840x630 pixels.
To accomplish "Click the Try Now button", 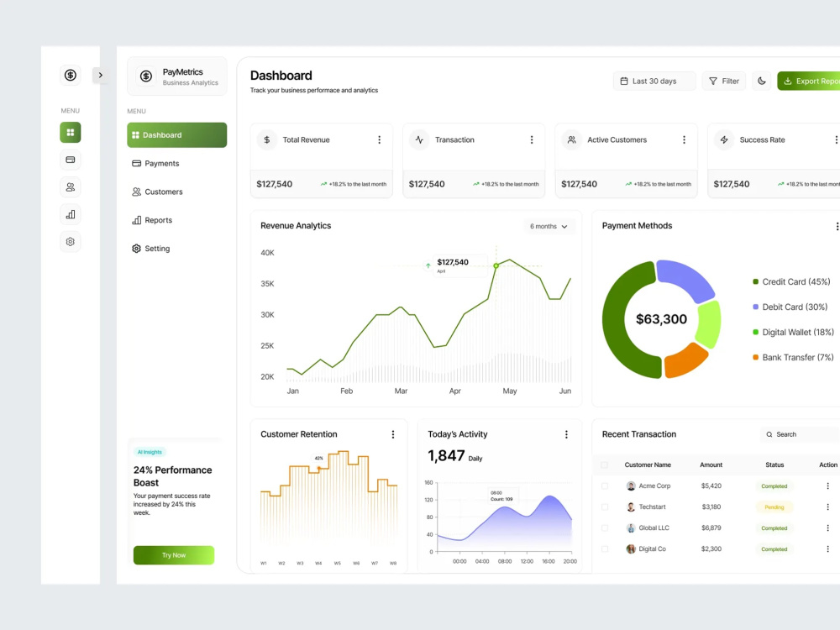I will [x=174, y=555].
